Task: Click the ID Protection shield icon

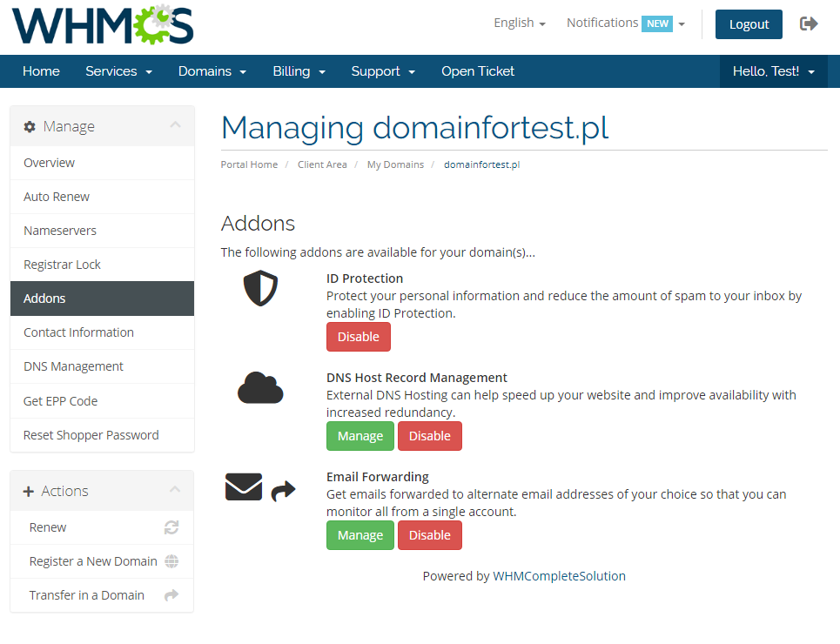Action: (x=260, y=288)
